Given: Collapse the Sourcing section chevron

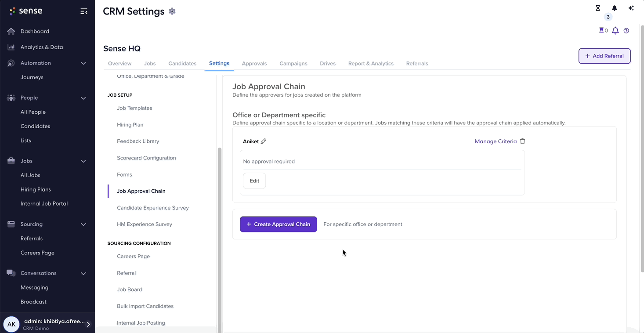Looking at the screenshot, I should click(83, 224).
